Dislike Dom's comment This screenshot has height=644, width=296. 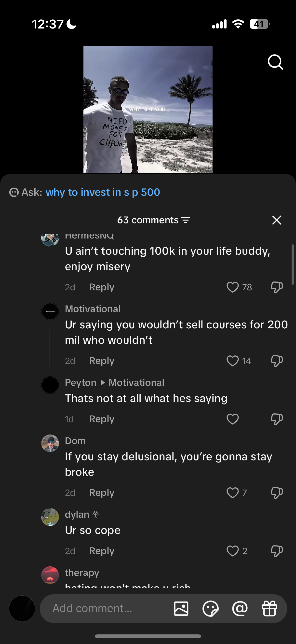(x=277, y=493)
